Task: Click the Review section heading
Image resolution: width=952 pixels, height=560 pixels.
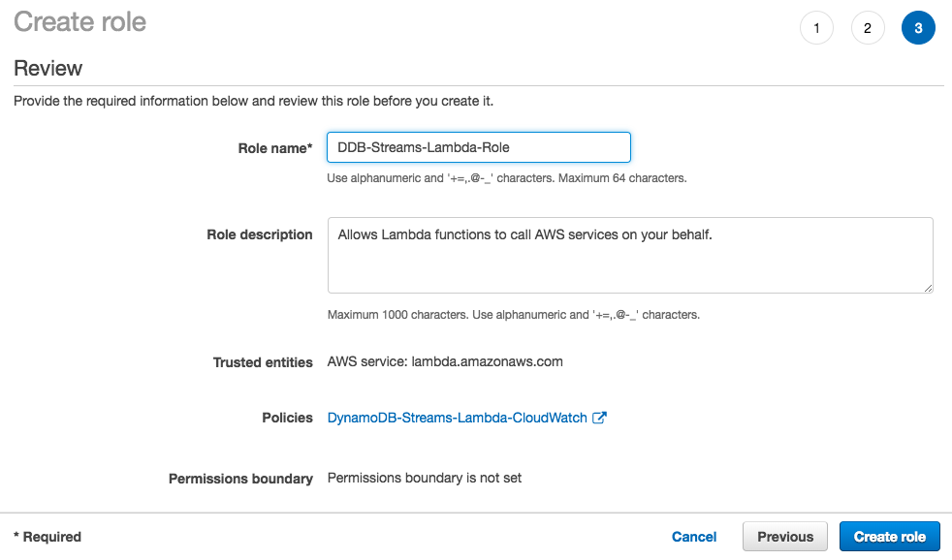Action: 48,69
